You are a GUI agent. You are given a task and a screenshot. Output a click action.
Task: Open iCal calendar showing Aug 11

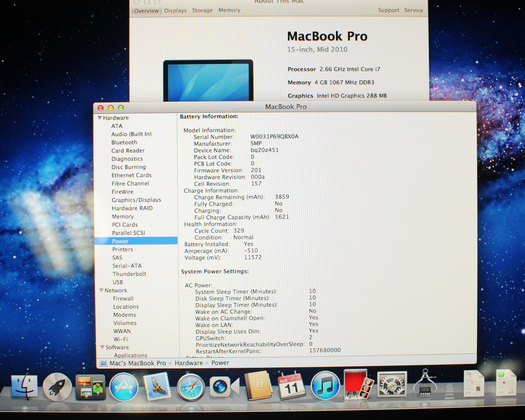pyautogui.click(x=291, y=386)
